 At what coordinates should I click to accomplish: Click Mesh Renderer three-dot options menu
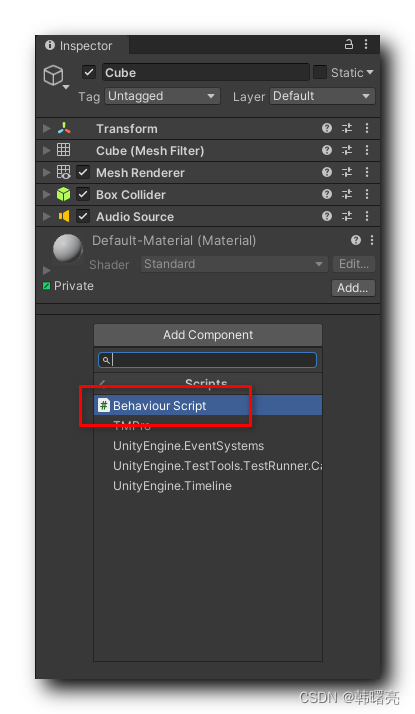(x=367, y=172)
